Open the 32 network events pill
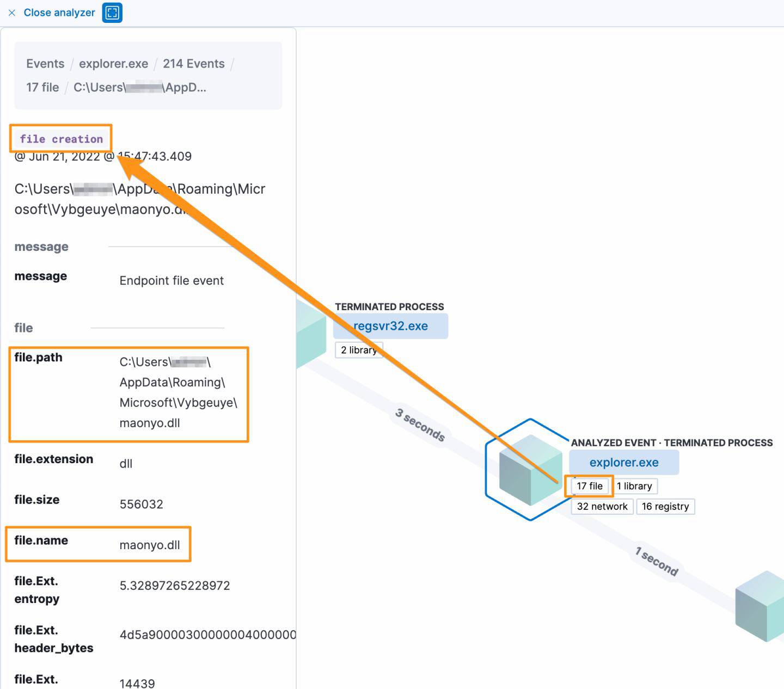Image resolution: width=784 pixels, height=689 pixels. click(x=602, y=507)
